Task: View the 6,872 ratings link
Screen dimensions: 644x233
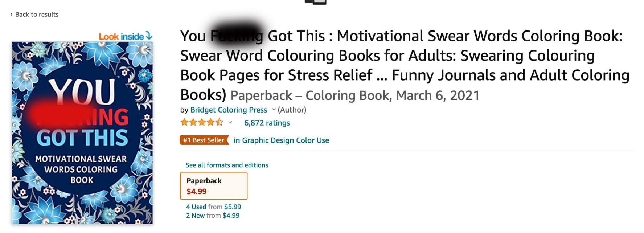Action: point(267,123)
